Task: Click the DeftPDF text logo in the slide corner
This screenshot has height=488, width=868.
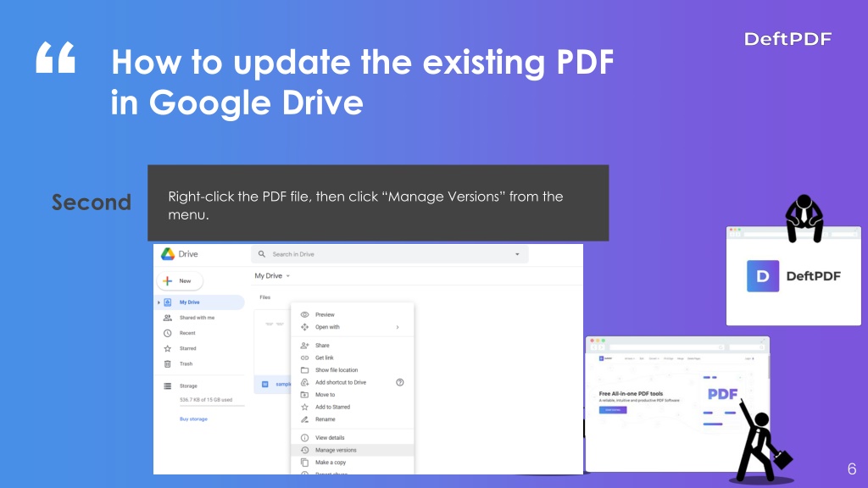Action: [787, 39]
